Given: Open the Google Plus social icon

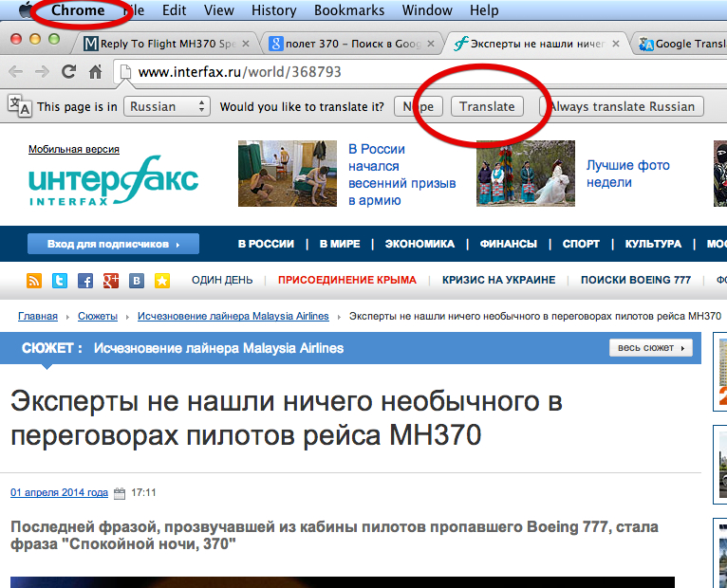Looking at the screenshot, I should click(111, 281).
